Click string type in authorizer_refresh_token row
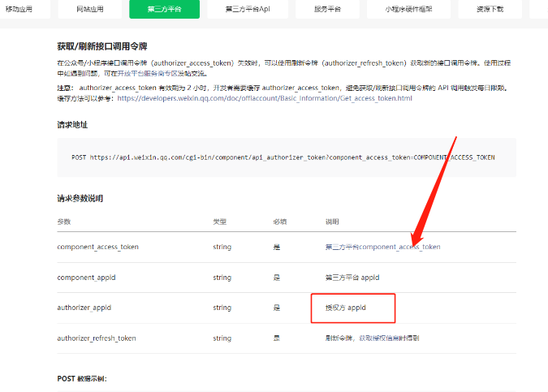548x392 pixels. [222, 338]
